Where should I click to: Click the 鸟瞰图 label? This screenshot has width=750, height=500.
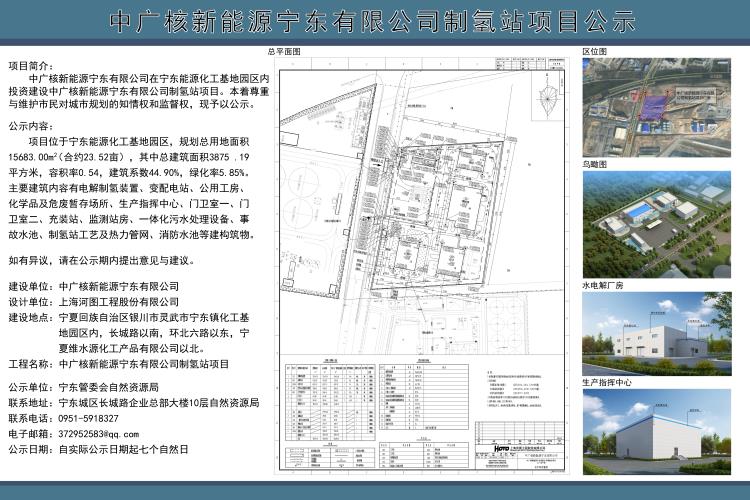(595, 164)
